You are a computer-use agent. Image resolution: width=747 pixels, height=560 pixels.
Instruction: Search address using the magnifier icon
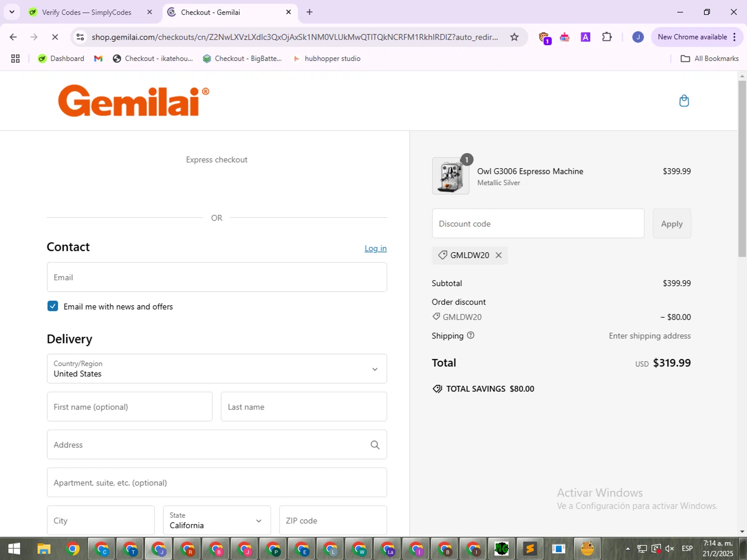375,445
